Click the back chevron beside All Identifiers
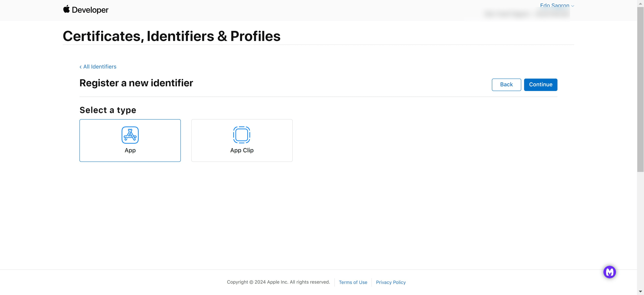The width and height of the screenshot is (644, 295). click(x=80, y=66)
